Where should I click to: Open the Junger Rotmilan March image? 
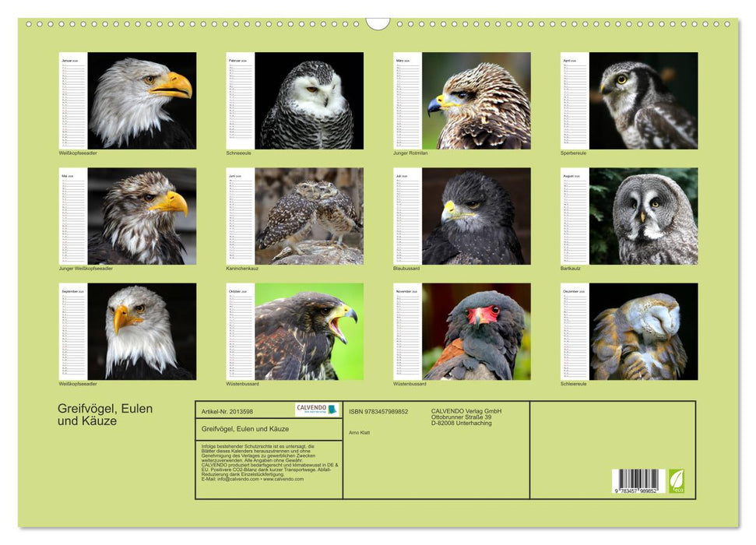(476, 100)
